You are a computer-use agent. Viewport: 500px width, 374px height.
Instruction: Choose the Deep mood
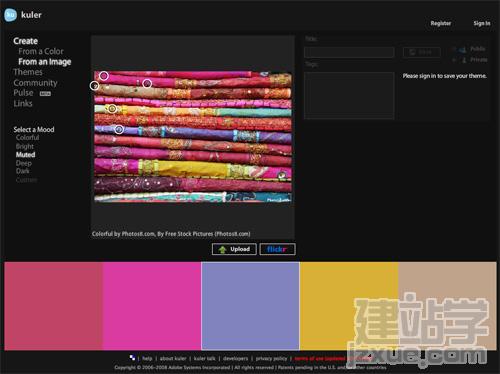coord(24,163)
